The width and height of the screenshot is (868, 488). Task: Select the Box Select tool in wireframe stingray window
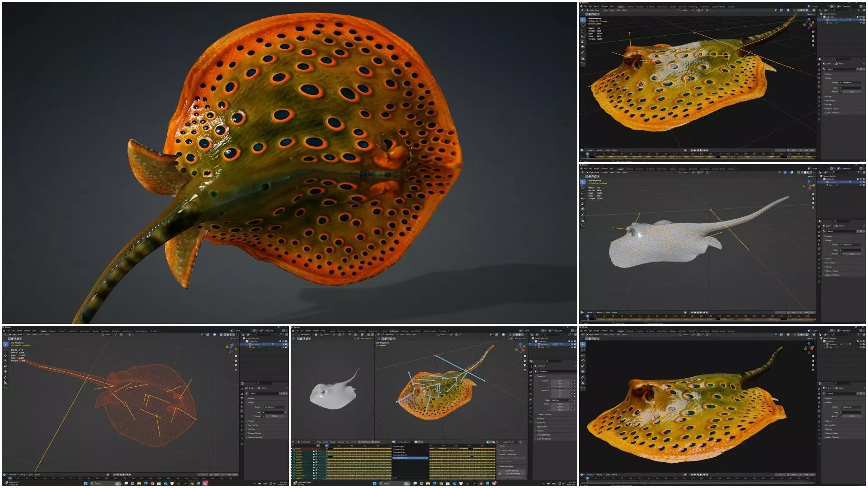coord(5,344)
